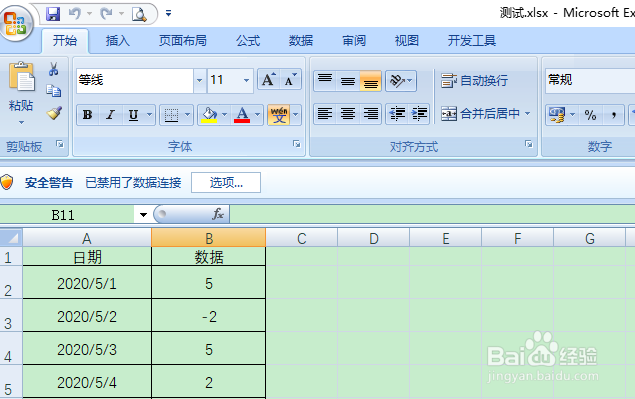Open print preview from the quick toolbar

pos(139,15)
